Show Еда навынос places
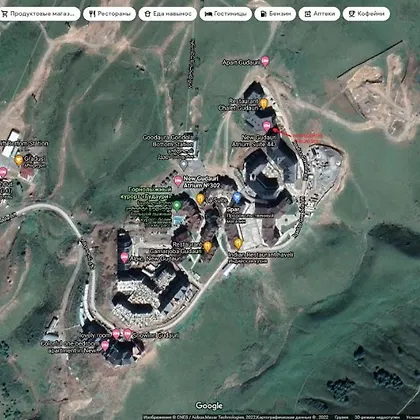Viewport: 420px width, 420px height. pos(168,14)
